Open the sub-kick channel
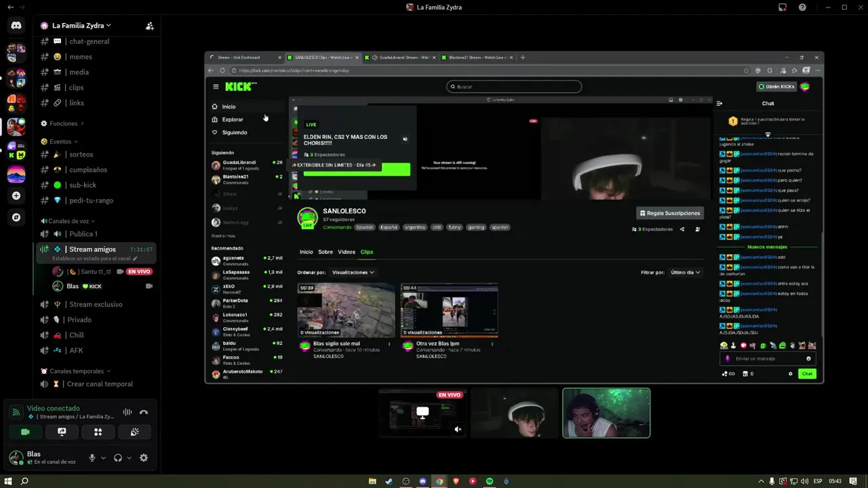The width and height of the screenshot is (868, 488). tap(83, 185)
